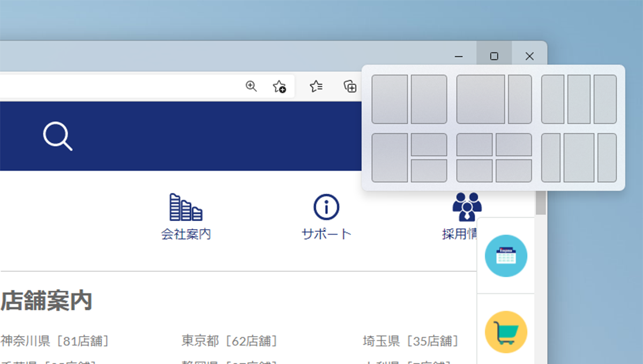Open サポート info icon
This screenshot has height=364, width=643.
[x=326, y=207]
